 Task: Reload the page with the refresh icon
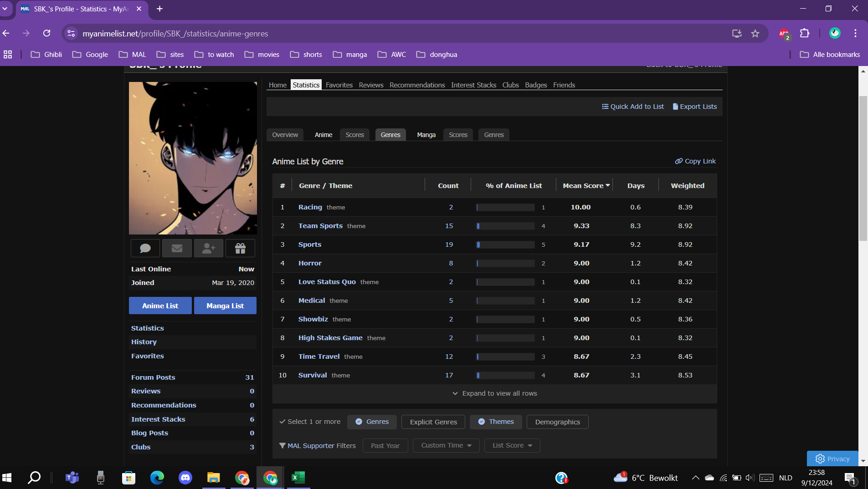coord(46,33)
